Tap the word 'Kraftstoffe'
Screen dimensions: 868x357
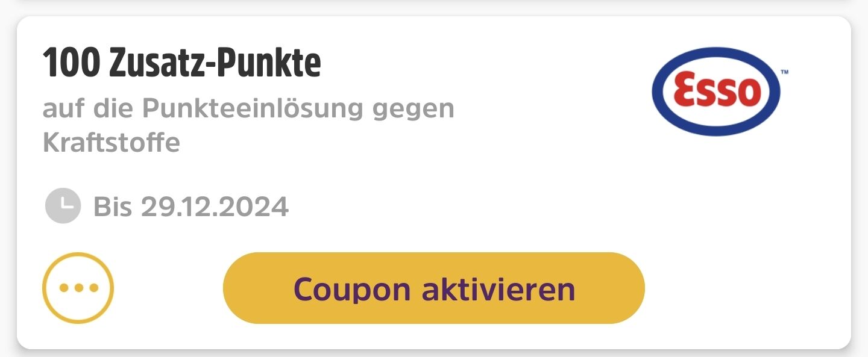[x=112, y=143]
